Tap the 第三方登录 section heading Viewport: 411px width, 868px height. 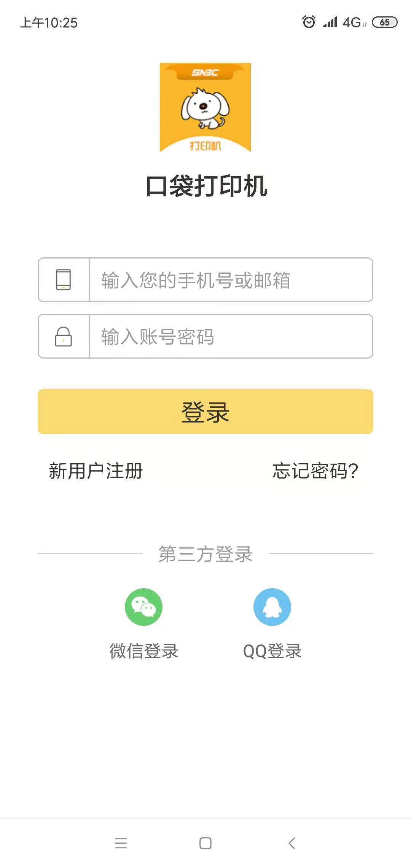(x=205, y=554)
